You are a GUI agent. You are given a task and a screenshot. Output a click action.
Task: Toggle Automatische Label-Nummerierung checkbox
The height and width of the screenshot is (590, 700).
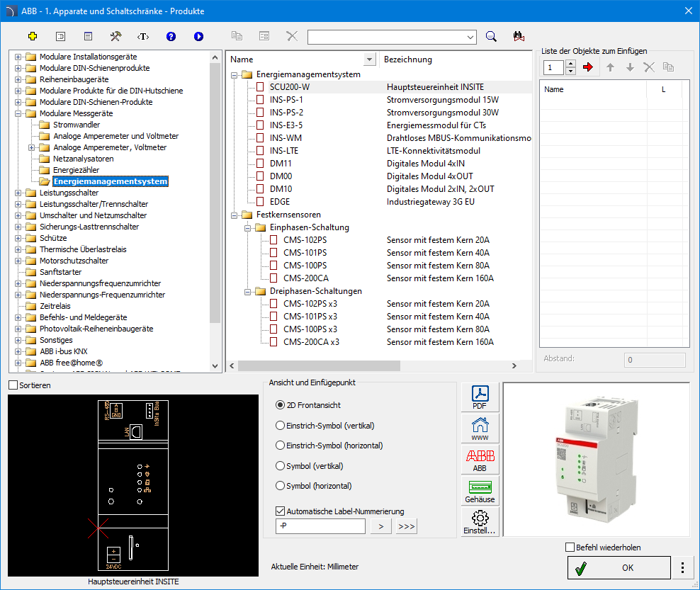281,511
